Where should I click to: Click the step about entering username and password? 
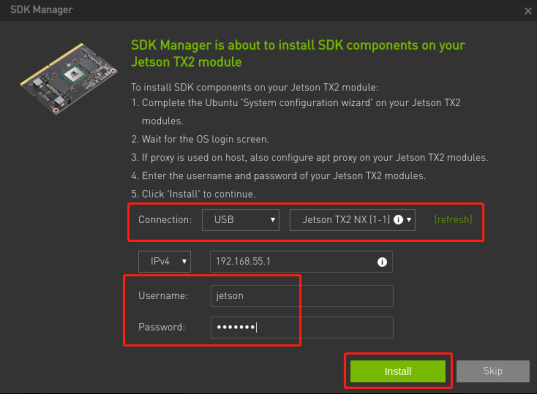[278, 176]
